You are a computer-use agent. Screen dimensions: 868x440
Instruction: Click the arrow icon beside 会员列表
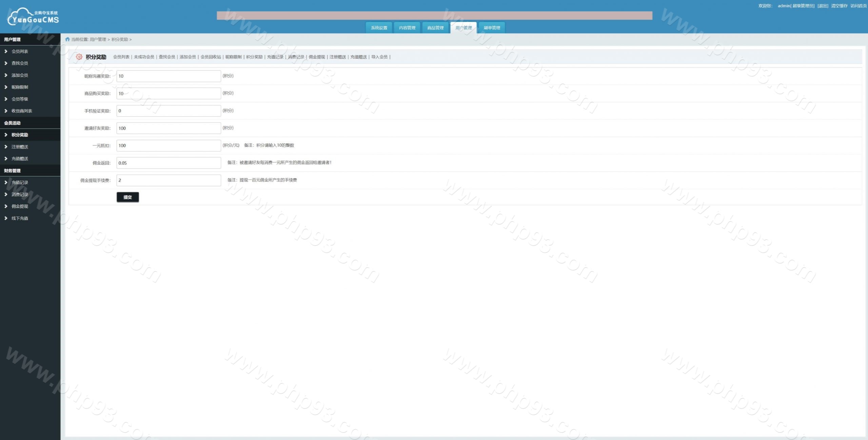[6, 51]
